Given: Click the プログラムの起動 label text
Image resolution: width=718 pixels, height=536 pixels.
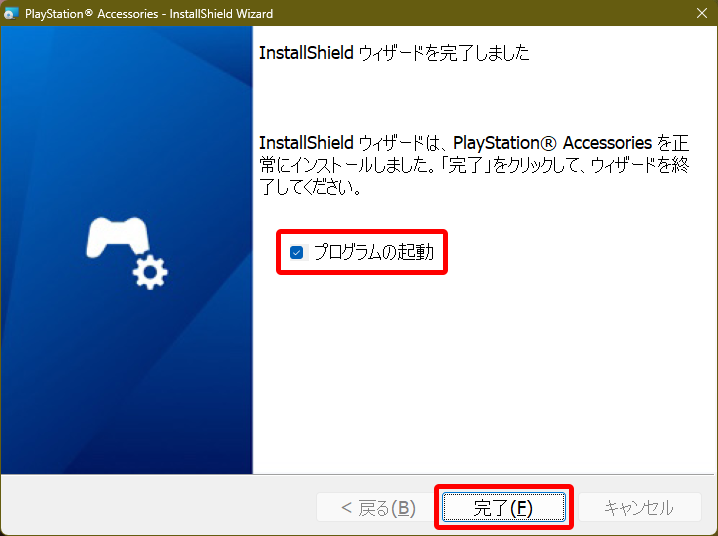Looking at the screenshot, I should pos(374,252).
